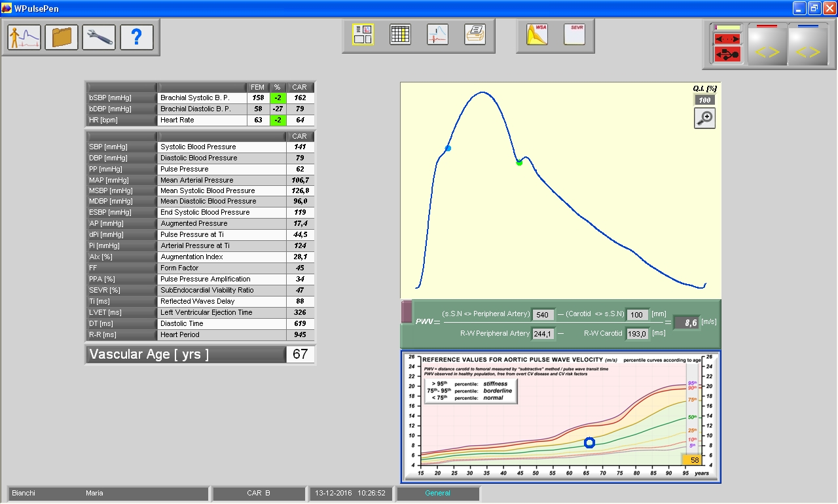Switch to the data grid table view
Screen dimensions: 838x504
pyautogui.click(x=400, y=35)
